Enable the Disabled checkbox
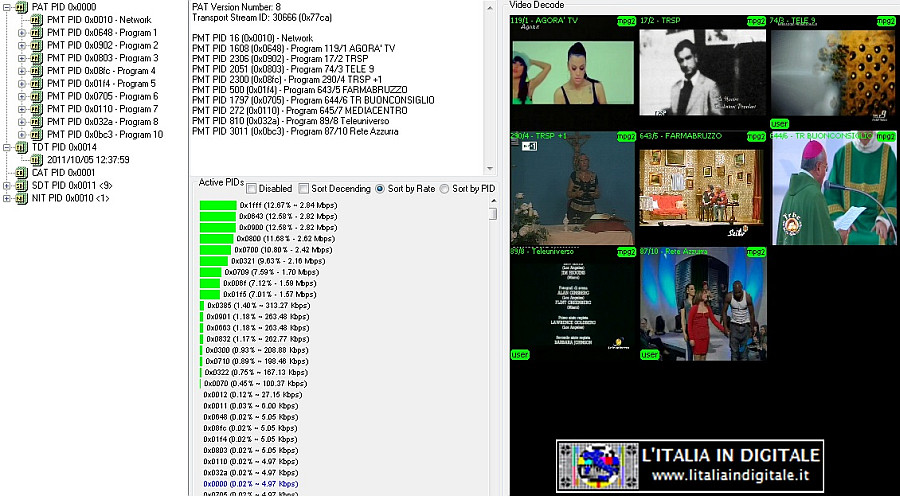Screen dimensions: 900x496 tap(251, 188)
